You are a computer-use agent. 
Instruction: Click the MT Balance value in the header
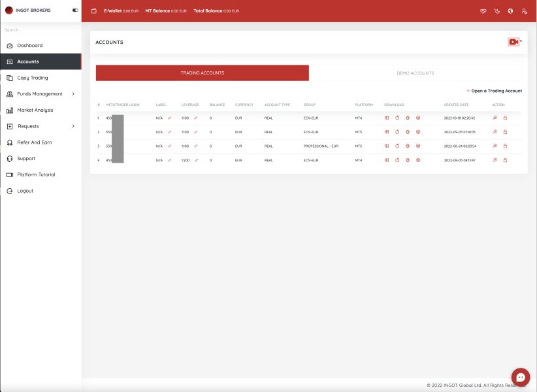pyautogui.click(x=166, y=11)
